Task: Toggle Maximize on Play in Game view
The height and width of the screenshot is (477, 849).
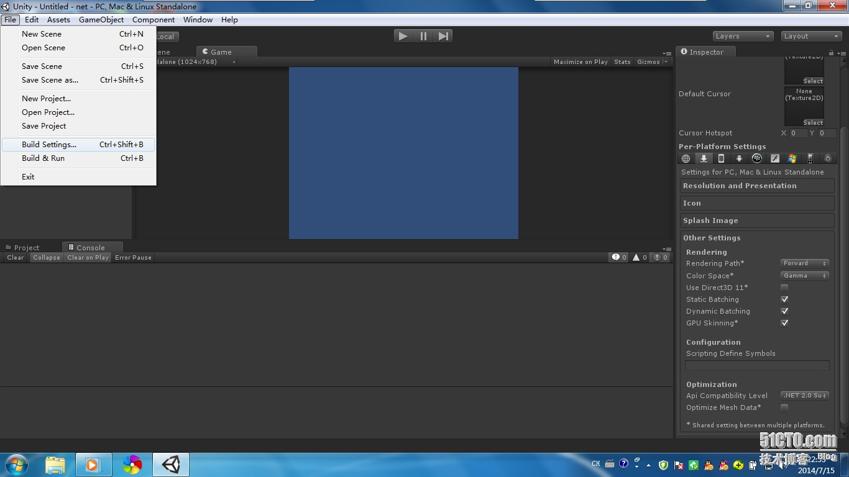Action: click(580, 62)
